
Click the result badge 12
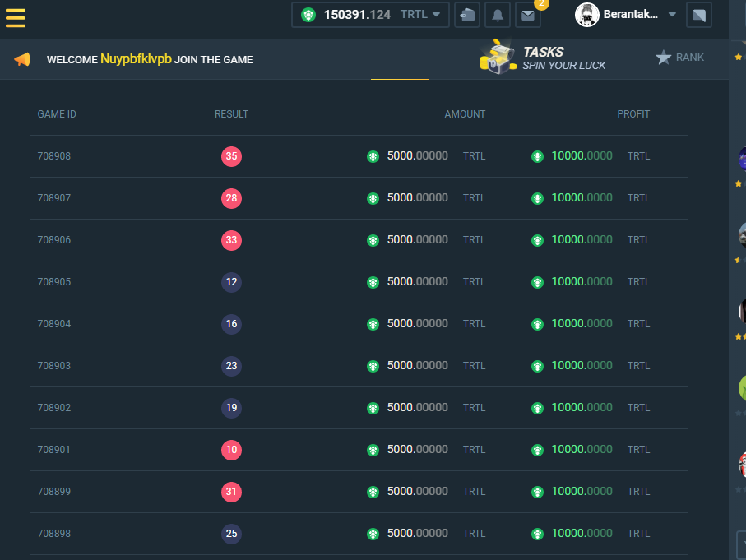click(231, 282)
